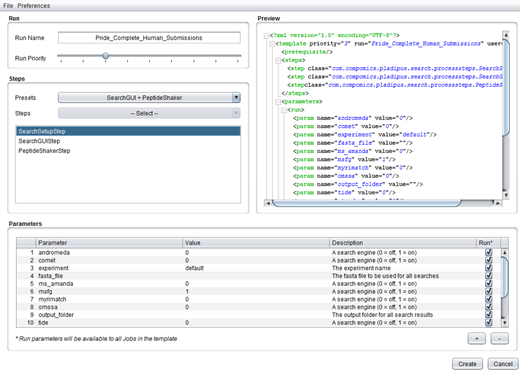Click the Run Priority slider handle
Viewport: 520px width, 370px height.
click(105, 56)
